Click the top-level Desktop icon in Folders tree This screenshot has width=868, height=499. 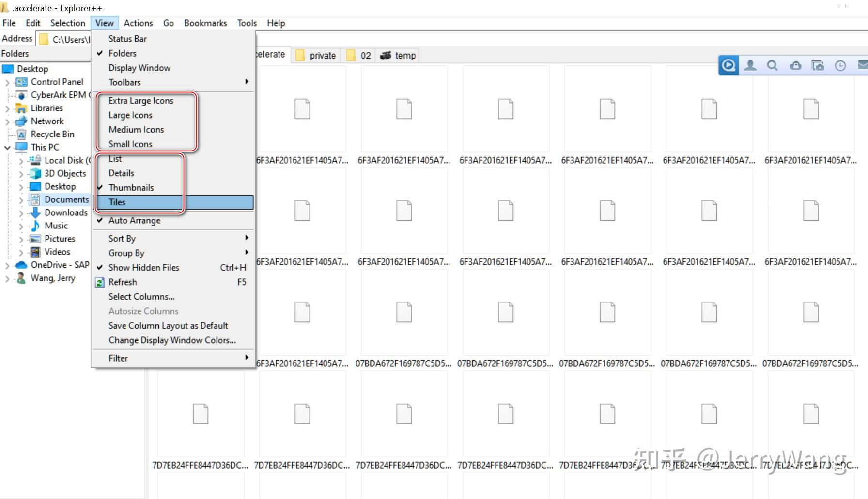point(8,69)
